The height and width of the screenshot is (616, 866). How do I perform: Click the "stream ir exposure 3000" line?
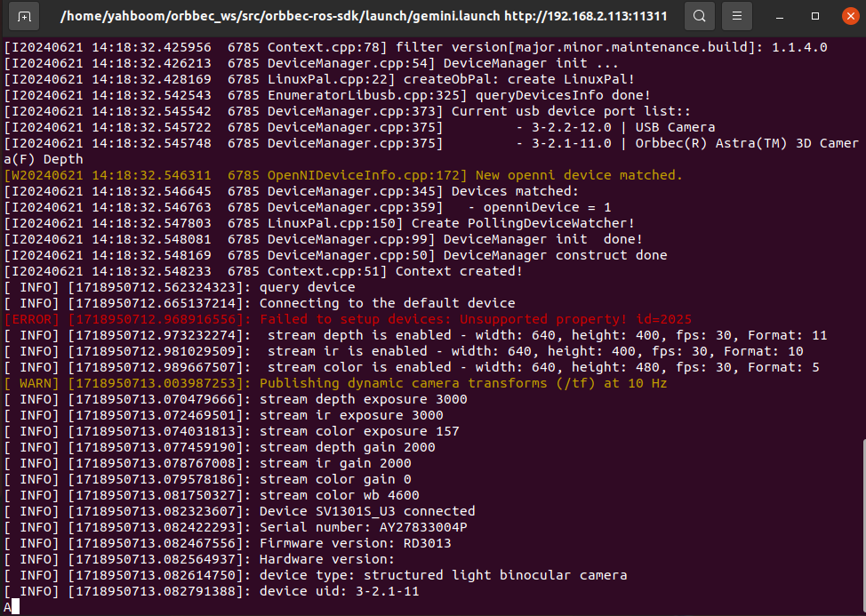click(224, 416)
